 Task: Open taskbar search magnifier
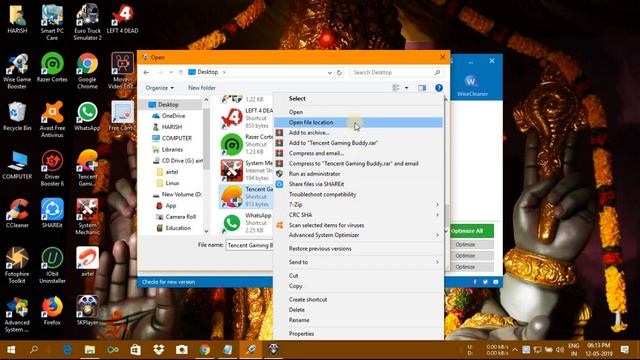[x=34, y=350]
